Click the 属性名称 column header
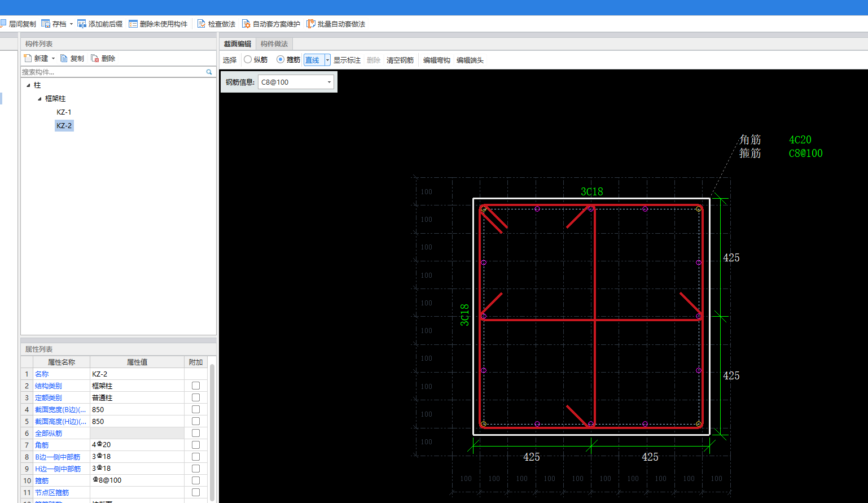The width and height of the screenshot is (868, 503). pyautogui.click(x=62, y=362)
